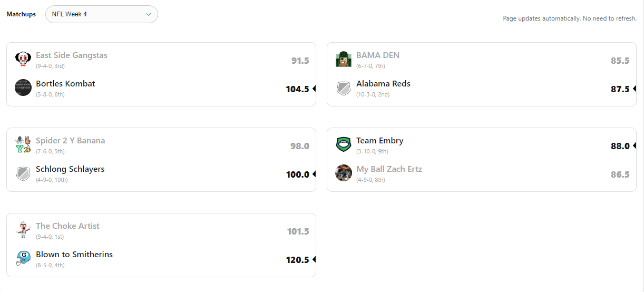Click The Choke Artist referee avatar
This screenshot has width=644, height=292.
pyautogui.click(x=23, y=230)
